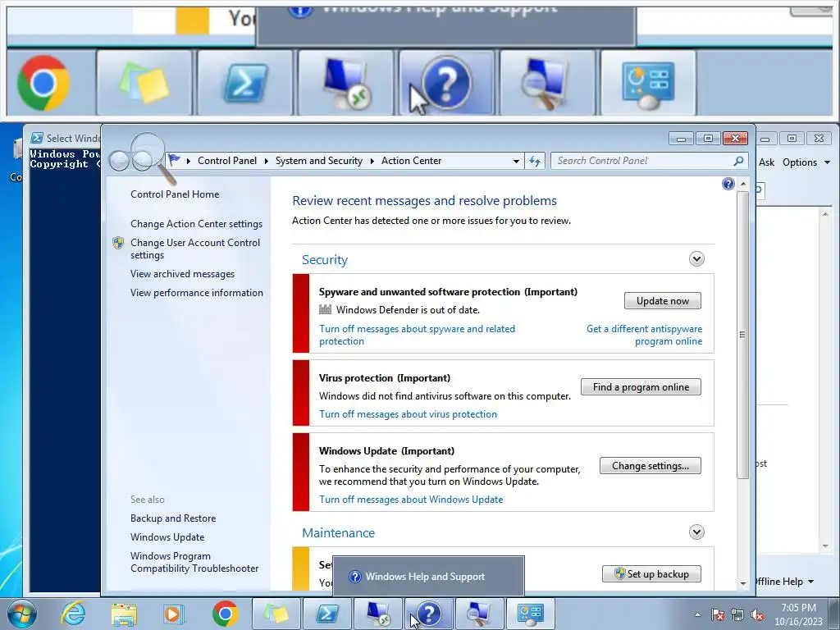
Task: Click Set up backup button
Action: pos(651,573)
